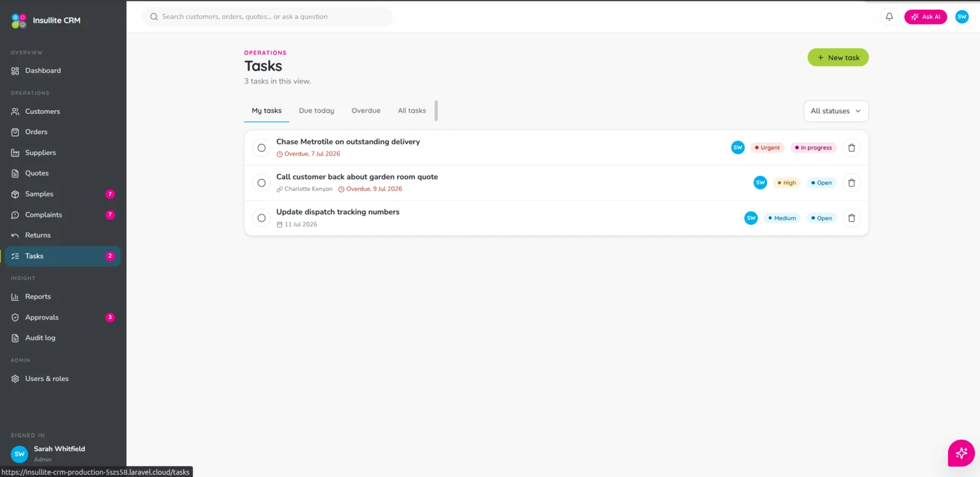Open the Chase Metrotile on outstanding delivery task

click(x=348, y=141)
